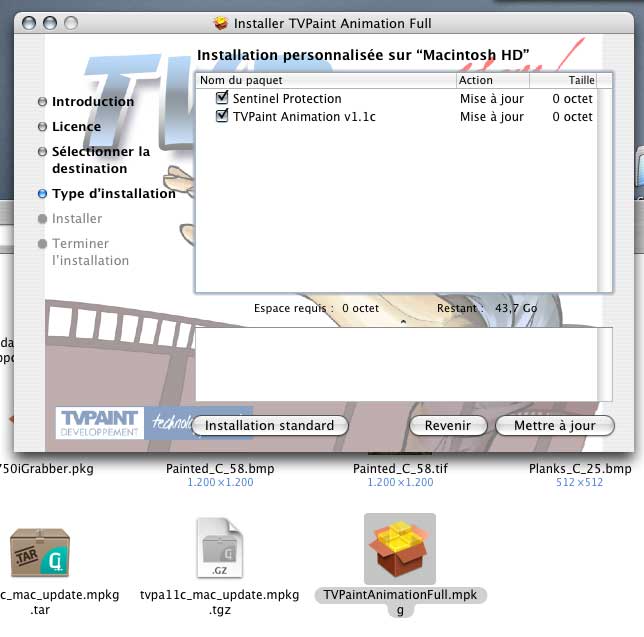
Task: Click the Nom du paquet column header
Action: tap(326, 80)
